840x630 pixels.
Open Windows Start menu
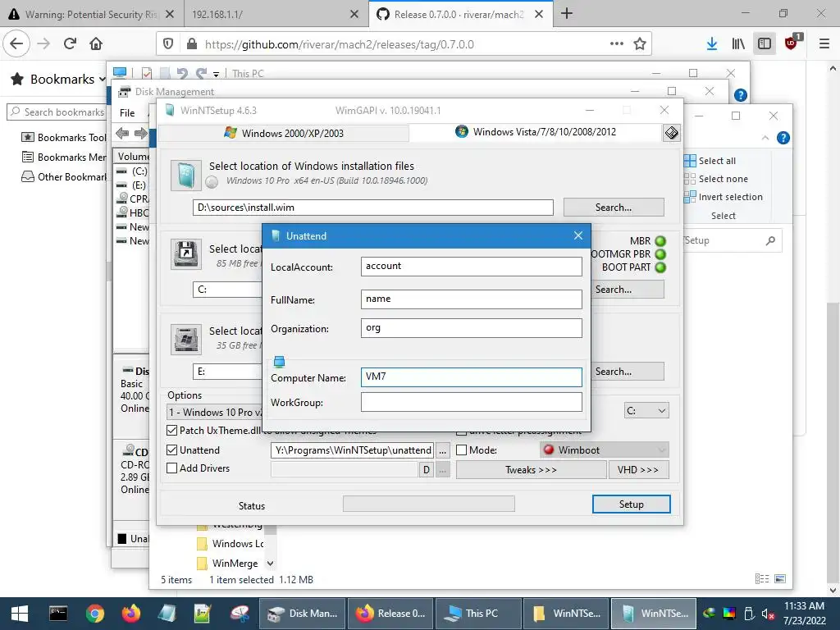[20, 614]
